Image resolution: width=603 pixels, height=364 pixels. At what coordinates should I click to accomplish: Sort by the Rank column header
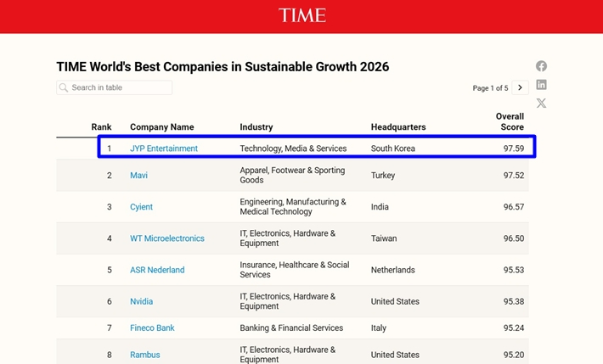pos(101,127)
